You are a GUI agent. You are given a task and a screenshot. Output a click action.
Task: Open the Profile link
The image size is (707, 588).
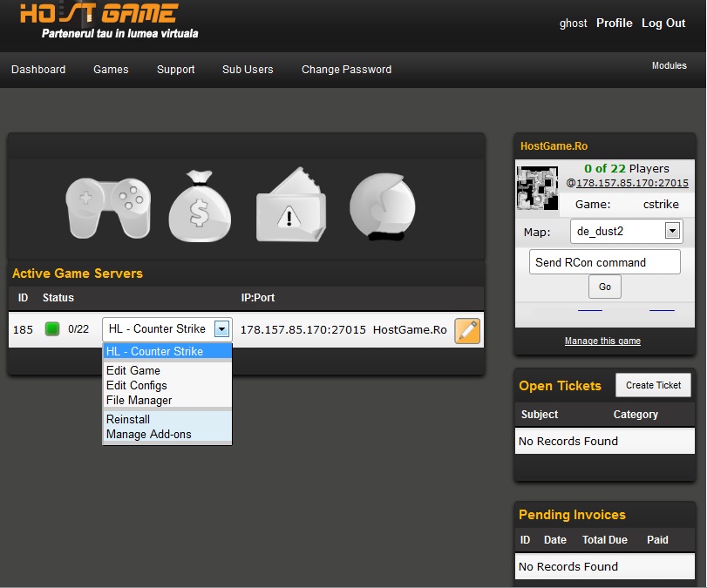click(614, 23)
